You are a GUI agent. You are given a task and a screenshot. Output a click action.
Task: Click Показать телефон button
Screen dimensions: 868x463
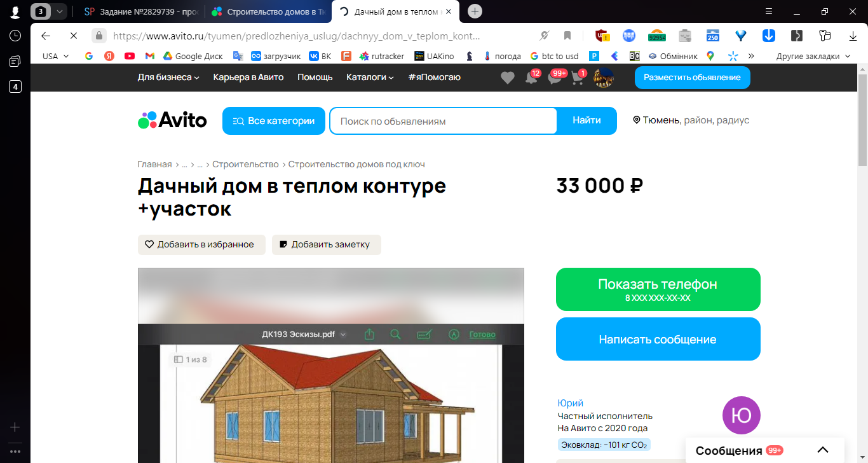(658, 289)
